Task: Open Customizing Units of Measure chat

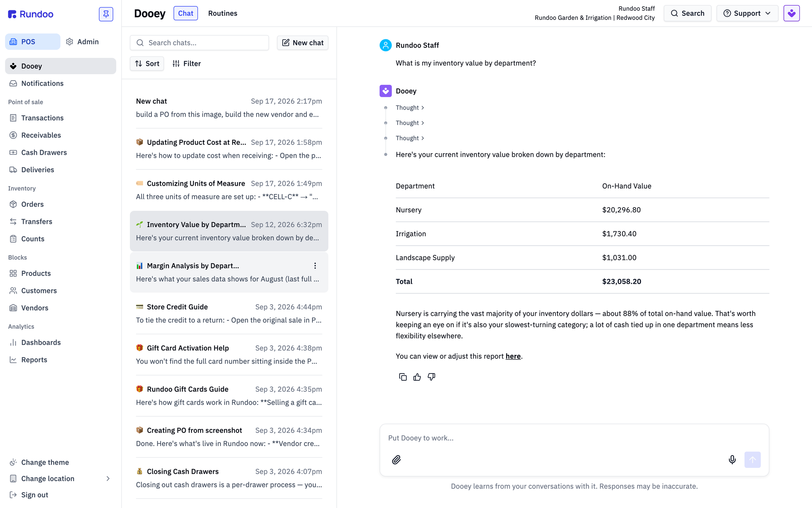Action: (229, 190)
